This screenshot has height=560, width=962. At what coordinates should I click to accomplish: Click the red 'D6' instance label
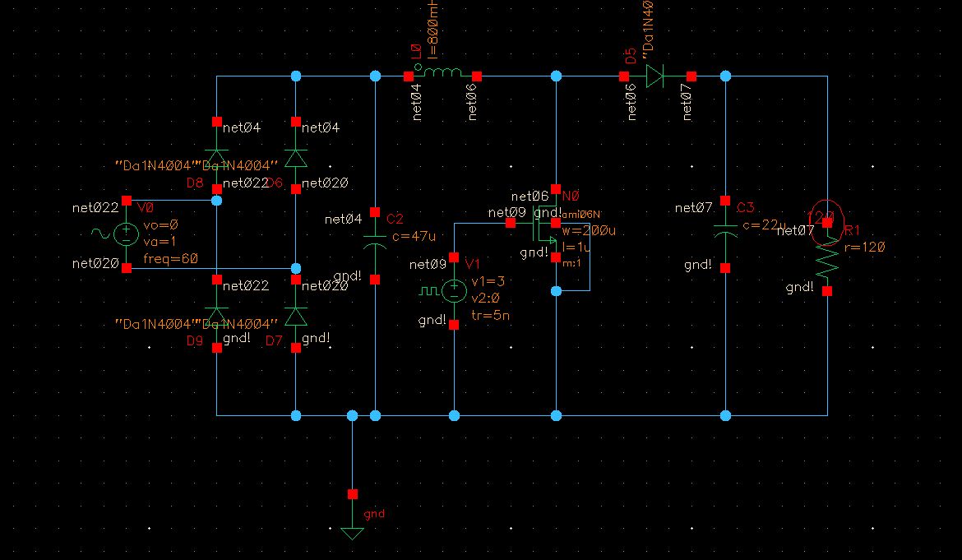(x=275, y=183)
